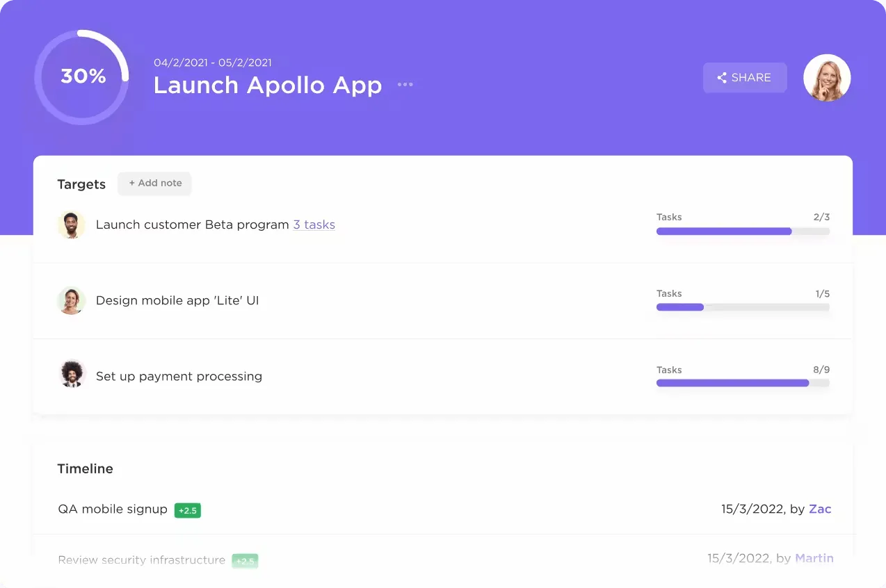The image size is (886, 588).
Task: Click the 2/3 task count
Action: tap(821, 217)
